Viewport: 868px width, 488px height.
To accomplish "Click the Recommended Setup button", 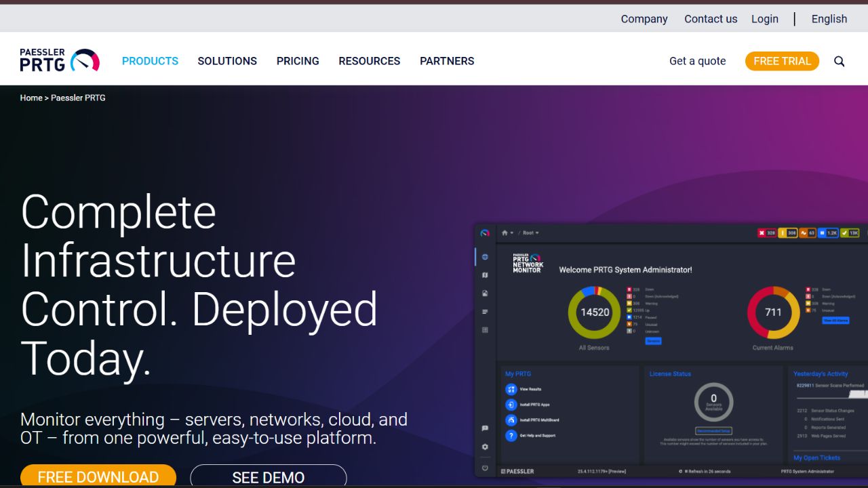I will pyautogui.click(x=713, y=431).
